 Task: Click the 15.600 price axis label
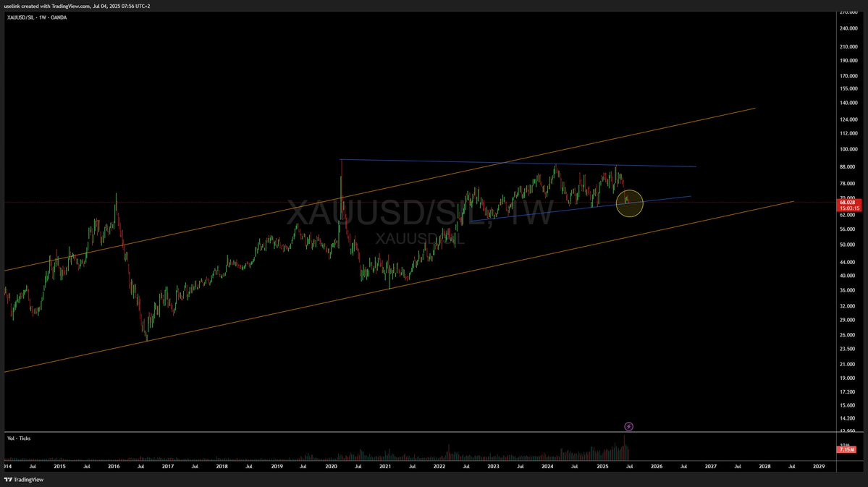848,405
